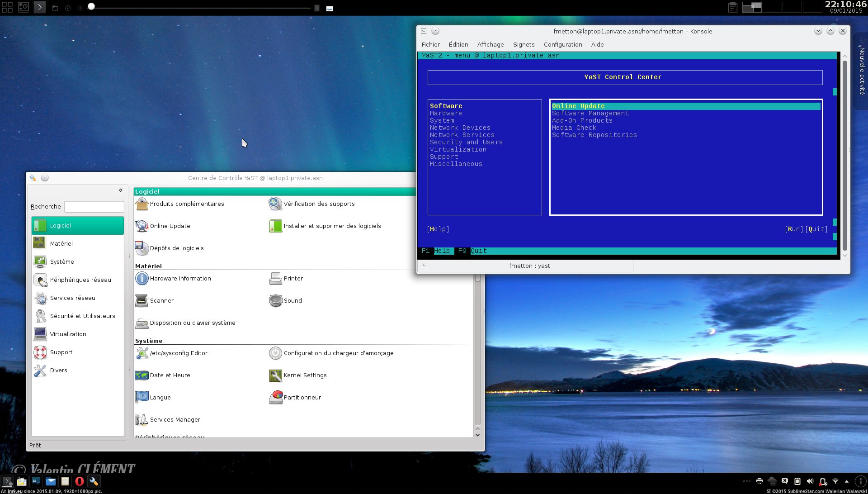Click Run button in YaST ncurses
The height and width of the screenshot is (494, 868).
[794, 229]
